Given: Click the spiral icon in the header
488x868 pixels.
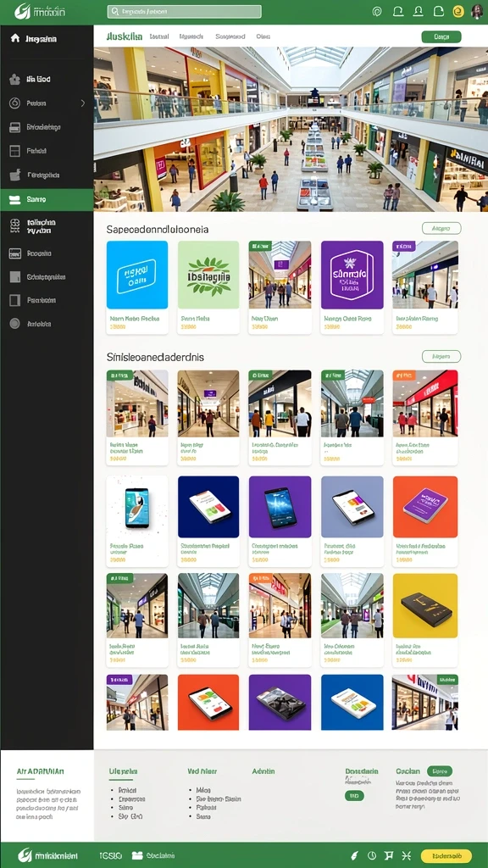Looking at the screenshot, I should click(x=377, y=12).
